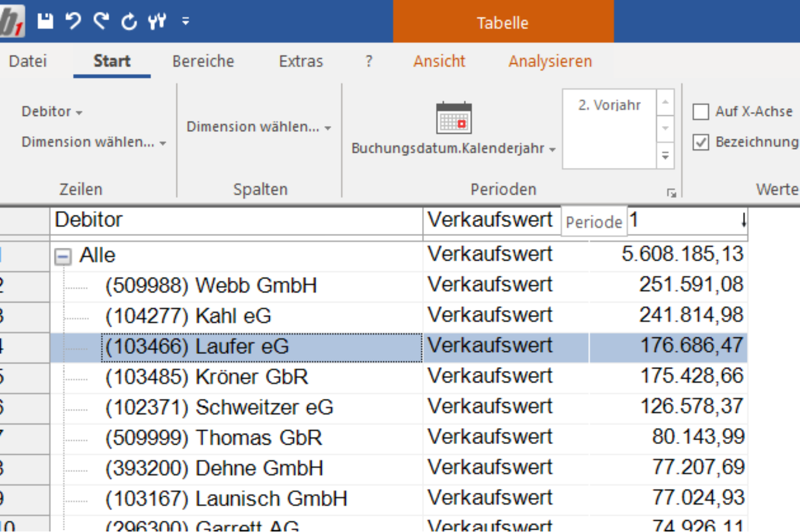Uncheck the Bezeichnung checkbox

[x=701, y=142]
